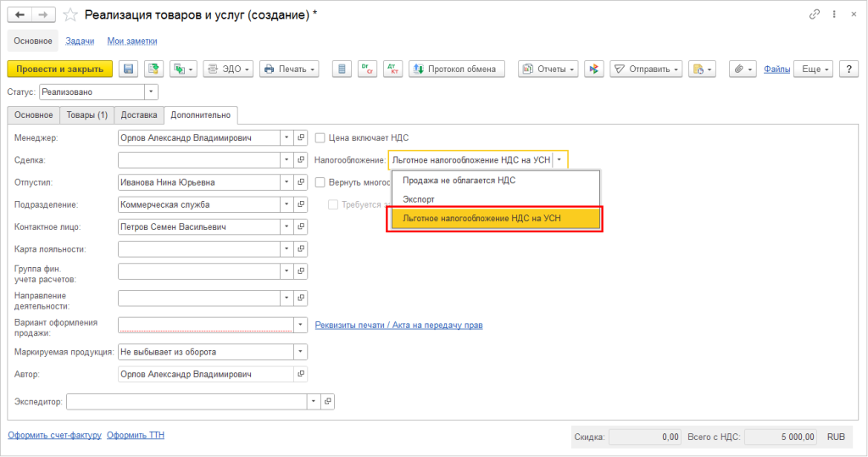The width and height of the screenshot is (868, 457).
Task: Open the Печать button menu
Action: [290, 70]
